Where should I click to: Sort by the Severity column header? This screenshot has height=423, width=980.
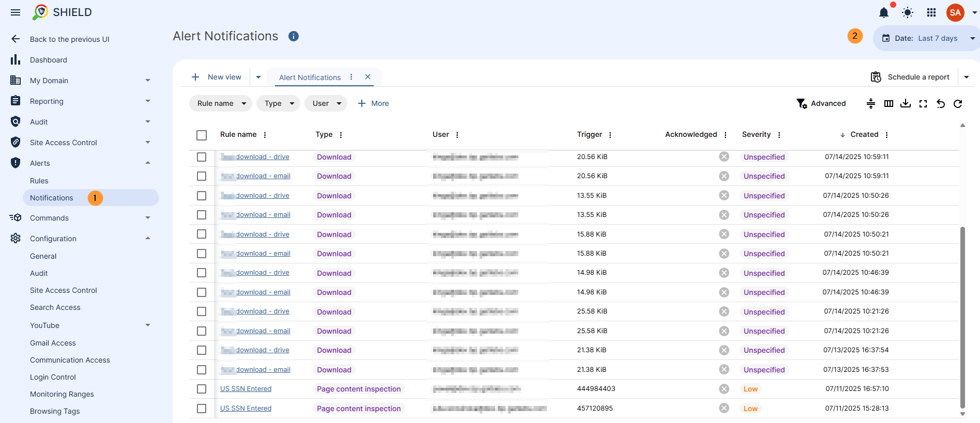[756, 134]
